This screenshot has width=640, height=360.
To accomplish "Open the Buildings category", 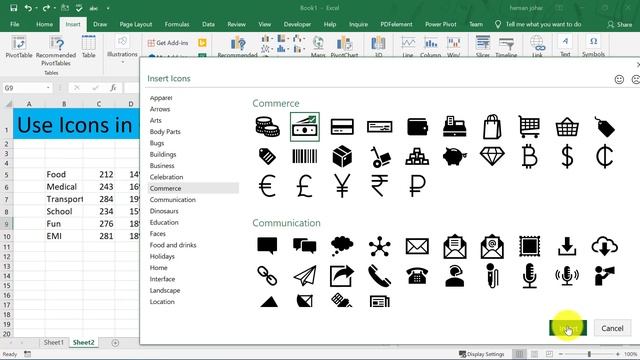I will click(163, 155).
